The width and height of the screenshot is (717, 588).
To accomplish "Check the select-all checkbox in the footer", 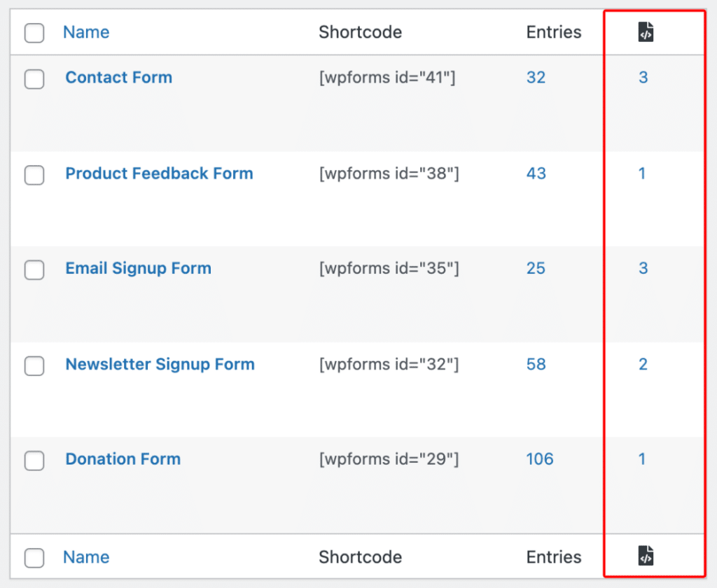I will [x=34, y=557].
